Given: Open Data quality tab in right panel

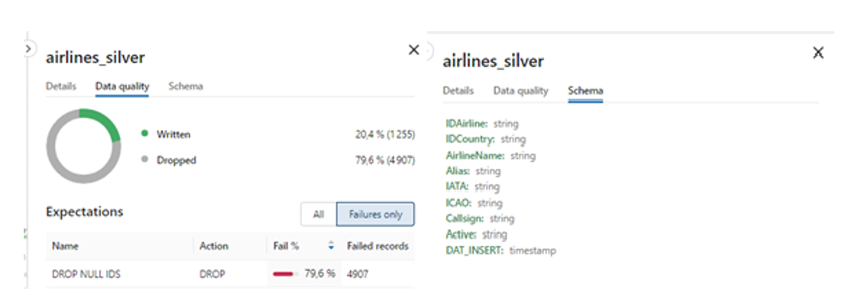Looking at the screenshot, I should point(521,91).
